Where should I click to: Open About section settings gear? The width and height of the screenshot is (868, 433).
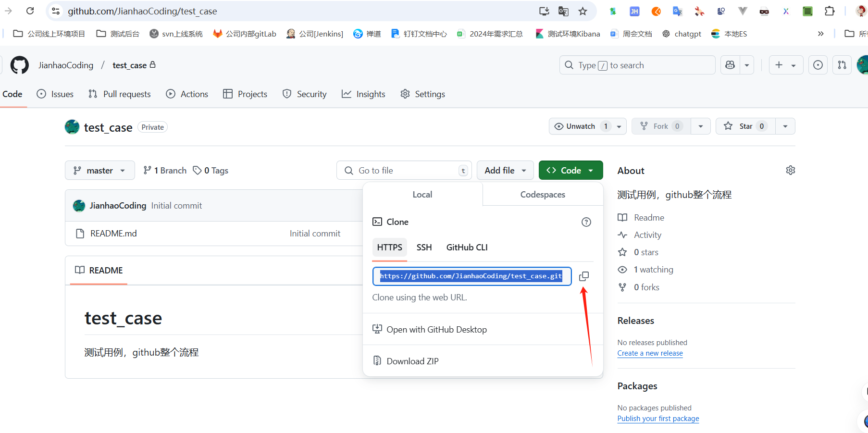coord(791,170)
